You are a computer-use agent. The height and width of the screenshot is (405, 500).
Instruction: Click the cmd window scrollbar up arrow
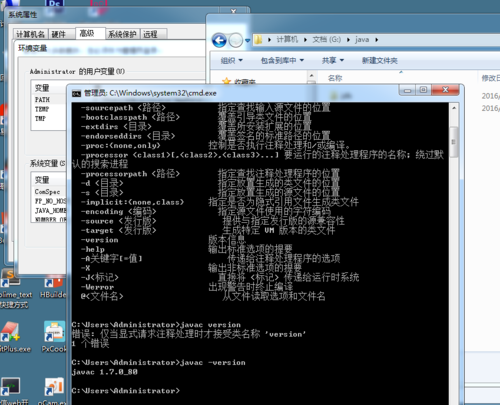pyautogui.click(x=454, y=108)
